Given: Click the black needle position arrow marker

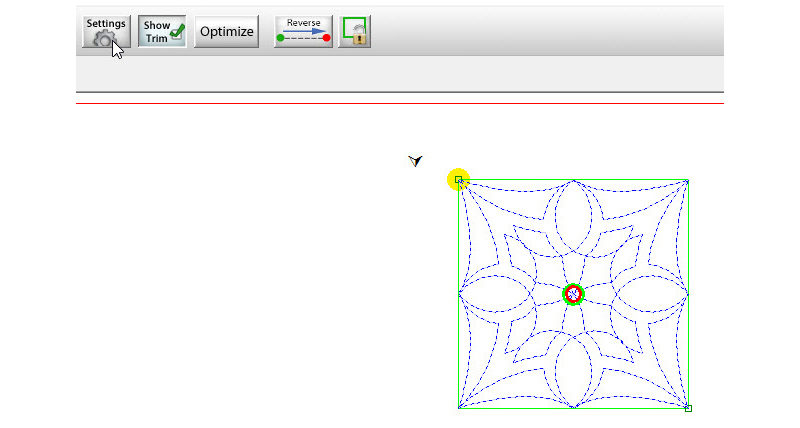Looking at the screenshot, I should pyautogui.click(x=416, y=160).
